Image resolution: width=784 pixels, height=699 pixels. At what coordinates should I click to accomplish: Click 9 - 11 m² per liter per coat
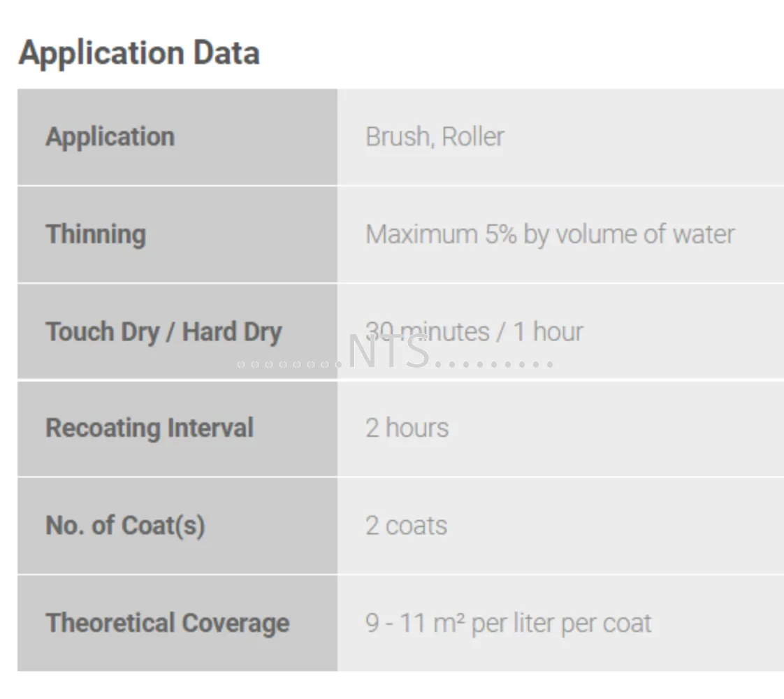[x=508, y=623]
